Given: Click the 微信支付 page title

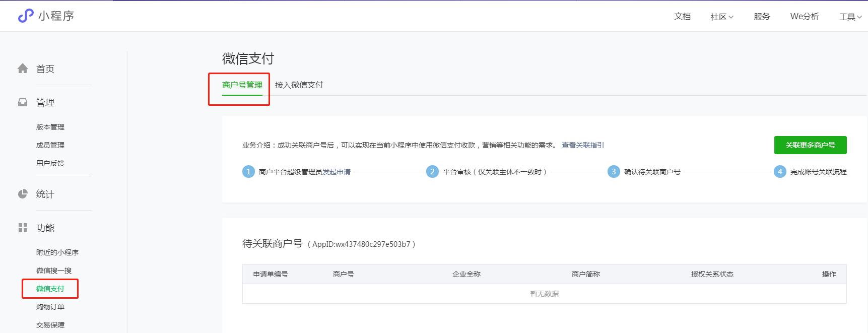Looking at the screenshot, I should [x=248, y=59].
